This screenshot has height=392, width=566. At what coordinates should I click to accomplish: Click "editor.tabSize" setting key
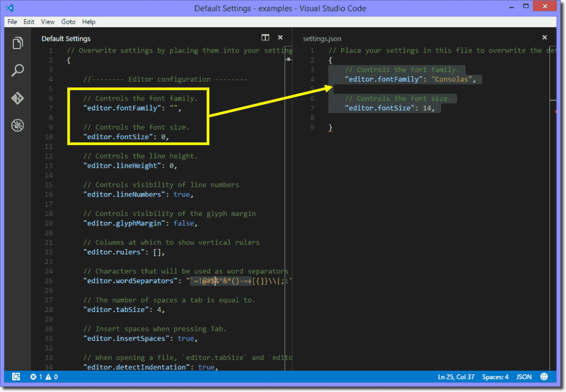116,310
